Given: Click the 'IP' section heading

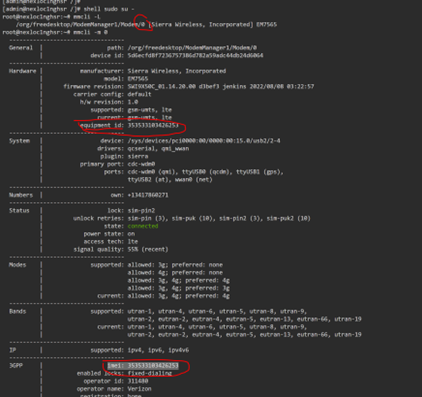Looking at the screenshot, I should [x=12, y=350].
